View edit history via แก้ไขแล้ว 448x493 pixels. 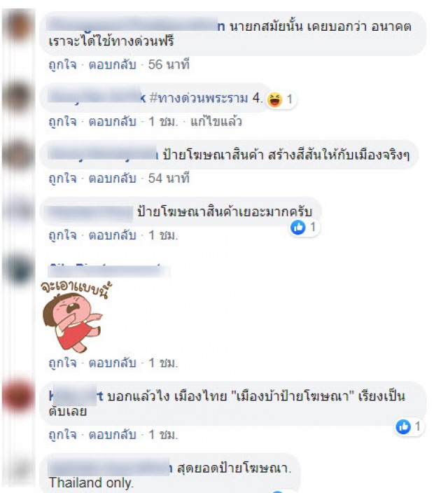tap(216, 122)
